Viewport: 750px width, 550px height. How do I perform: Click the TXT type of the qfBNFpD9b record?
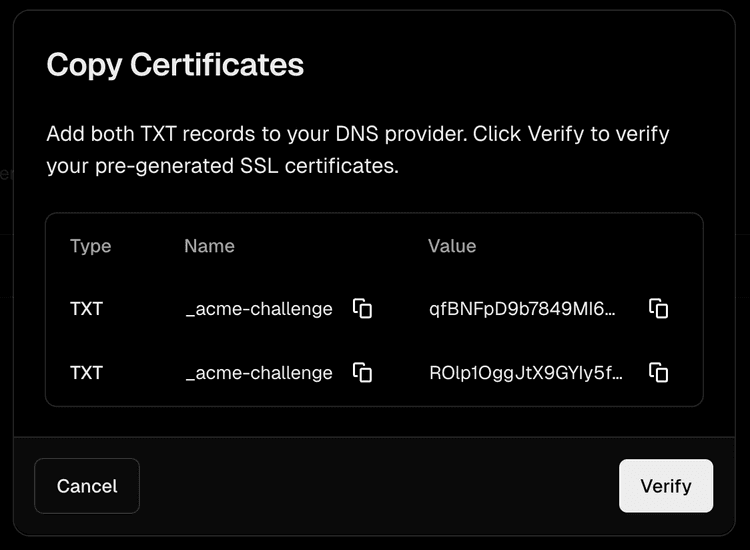click(86, 309)
